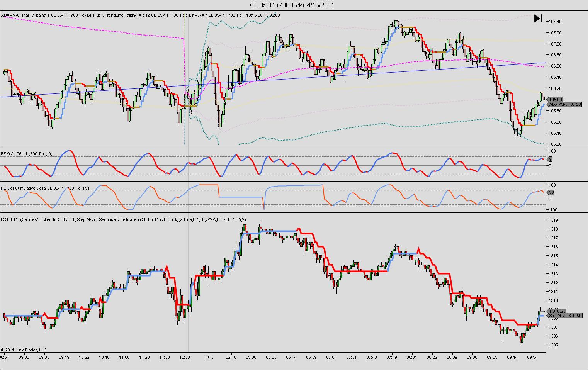Click the 106.40 price axis label
The height and width of the screenshot is (370, 588).
pos(555,77)
